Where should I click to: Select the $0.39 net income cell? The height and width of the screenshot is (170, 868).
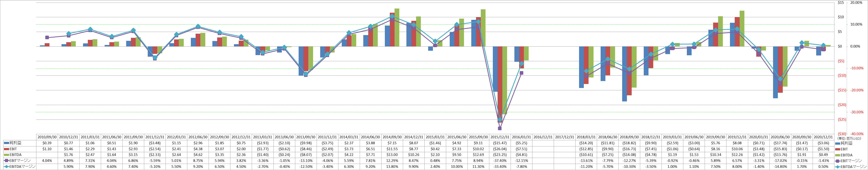pos(47,143)
